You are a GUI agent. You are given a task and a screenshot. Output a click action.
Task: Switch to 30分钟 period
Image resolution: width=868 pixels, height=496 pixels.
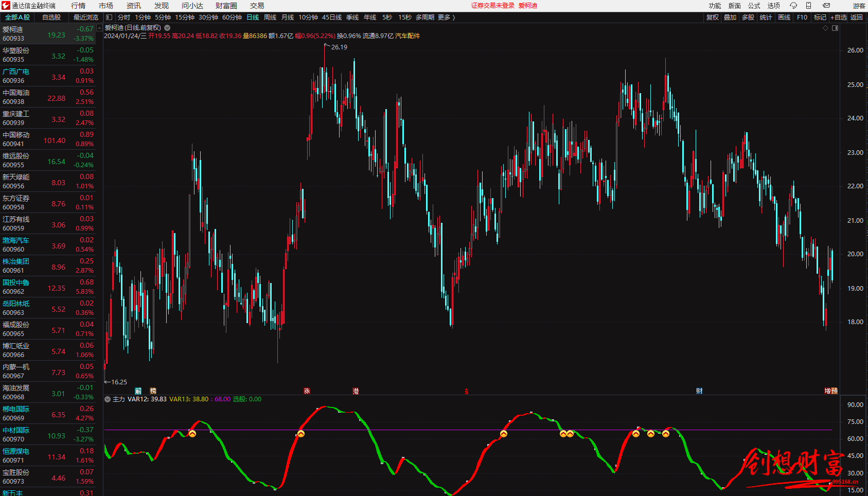tap(208, 17)
